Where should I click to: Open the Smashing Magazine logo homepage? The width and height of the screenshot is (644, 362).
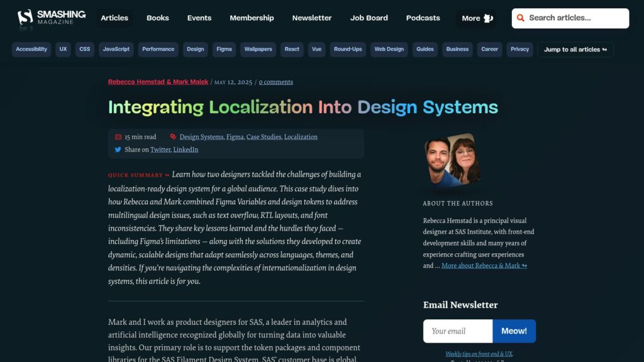coord(52,18)
